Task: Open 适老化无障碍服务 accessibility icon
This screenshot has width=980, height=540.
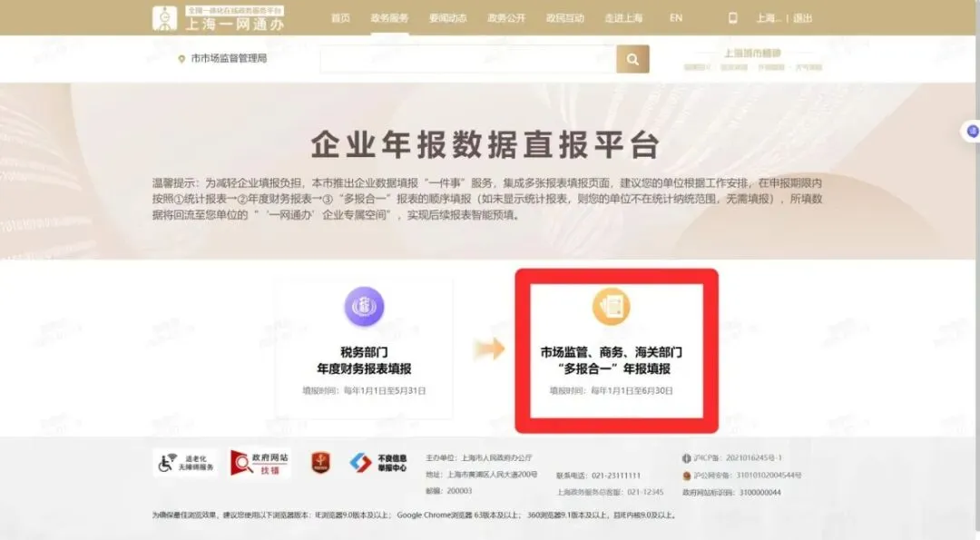Action: (186, 463)
